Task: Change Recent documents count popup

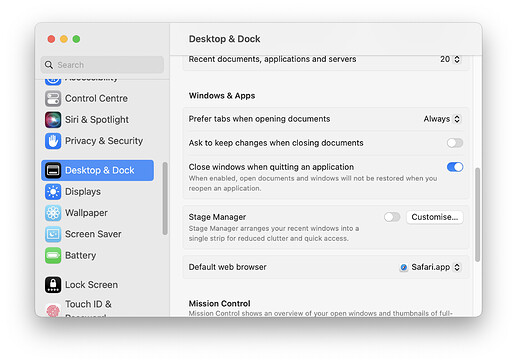Action: [x=450, y=59]
